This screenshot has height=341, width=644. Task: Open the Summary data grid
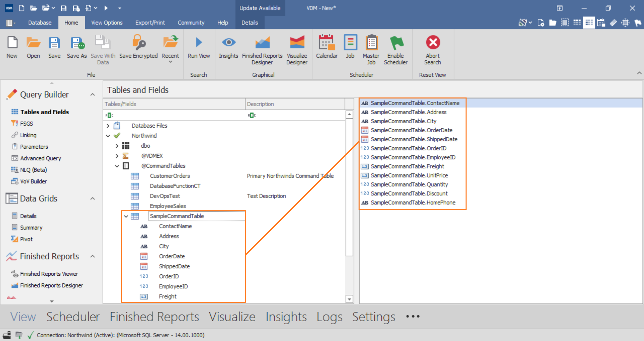click(31, 228)
